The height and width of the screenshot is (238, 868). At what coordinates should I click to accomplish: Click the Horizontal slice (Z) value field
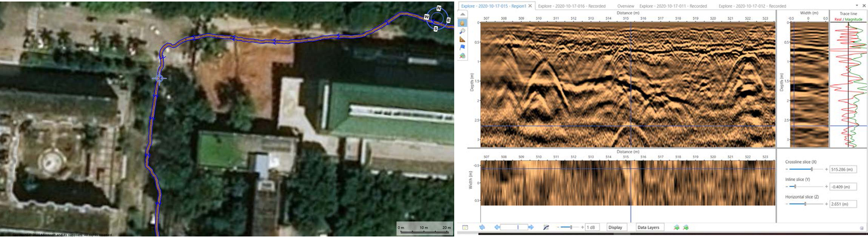[843, 204]
